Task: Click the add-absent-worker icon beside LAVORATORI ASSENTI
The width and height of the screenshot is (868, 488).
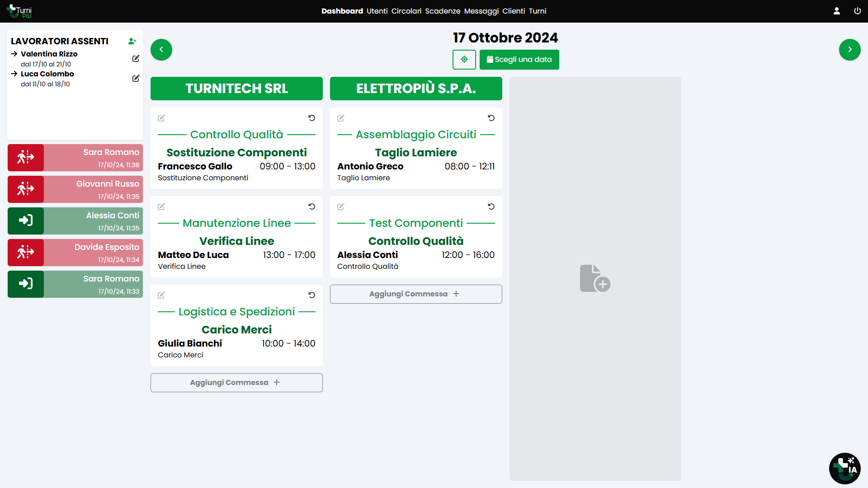Action: pos(132,41)
